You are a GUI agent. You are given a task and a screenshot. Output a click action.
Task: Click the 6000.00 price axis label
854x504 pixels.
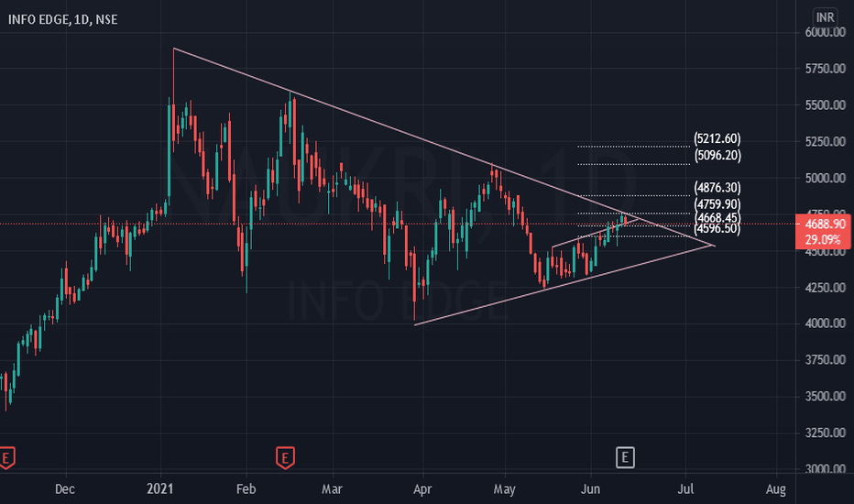(825, 32)
